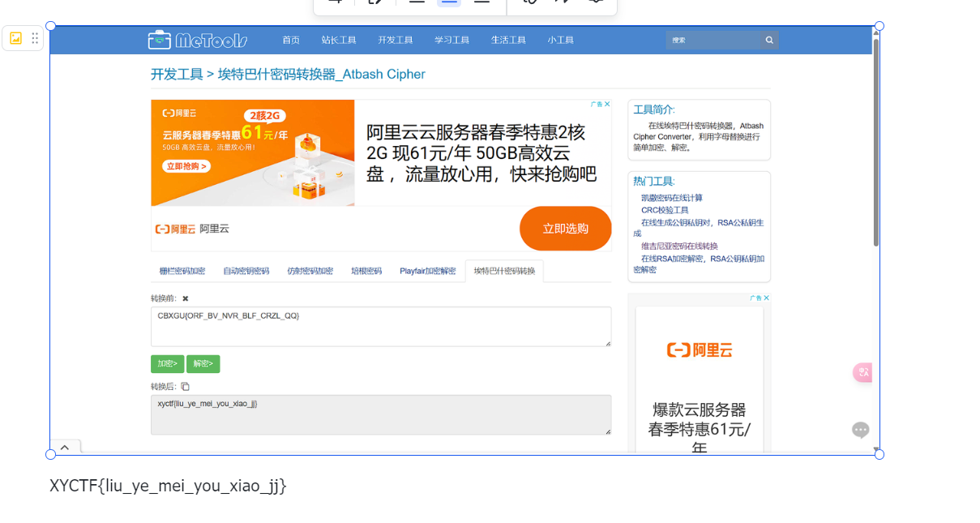Click the 转换后 output textarea

(381, 415)
